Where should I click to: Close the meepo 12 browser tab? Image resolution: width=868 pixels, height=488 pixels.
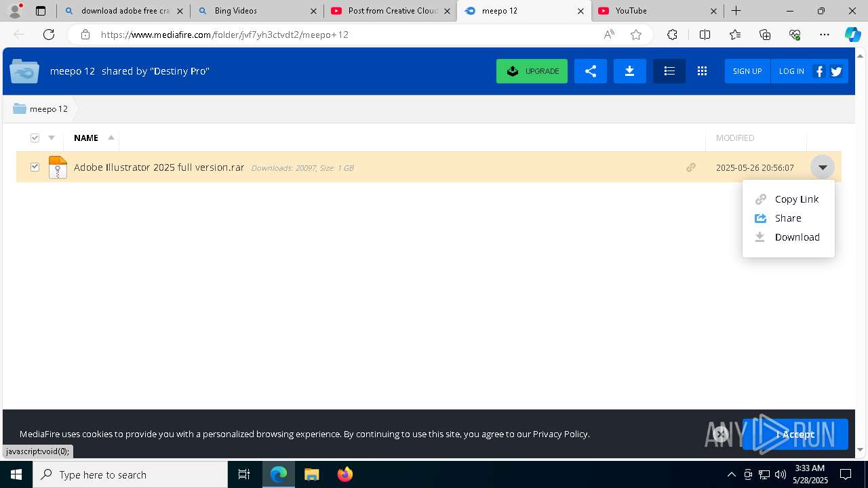[580, 11]
